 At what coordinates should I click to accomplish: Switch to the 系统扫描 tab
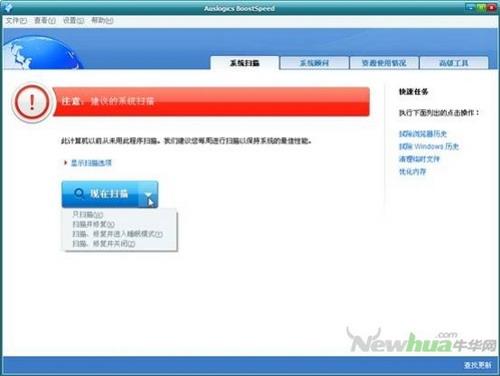(245, 63)
